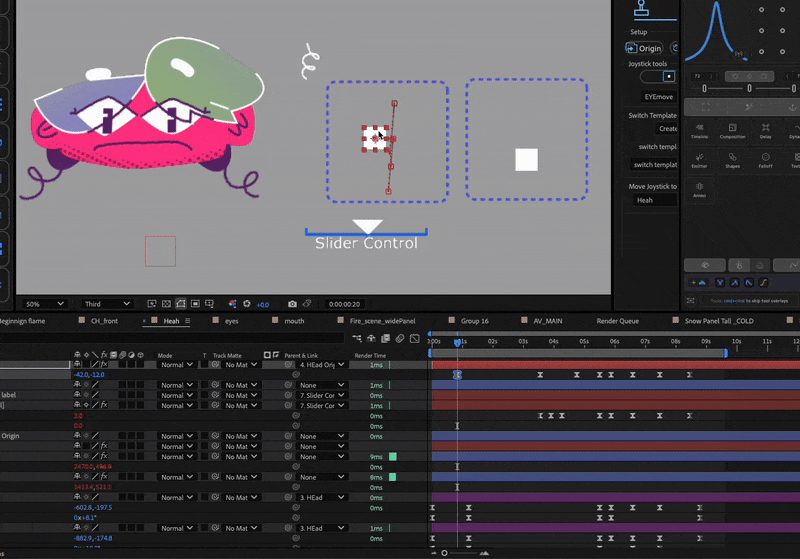800x559 pixels.
Task: Toggle fx switch on first timeline layer
Action: tap(104, 365)
